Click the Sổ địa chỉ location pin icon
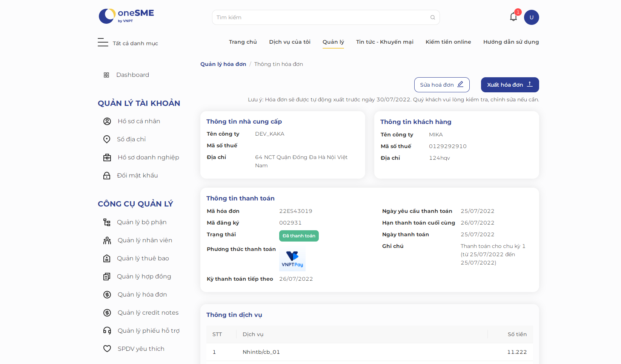This screenshot has width=621, height=364. [x=107, y=139]
